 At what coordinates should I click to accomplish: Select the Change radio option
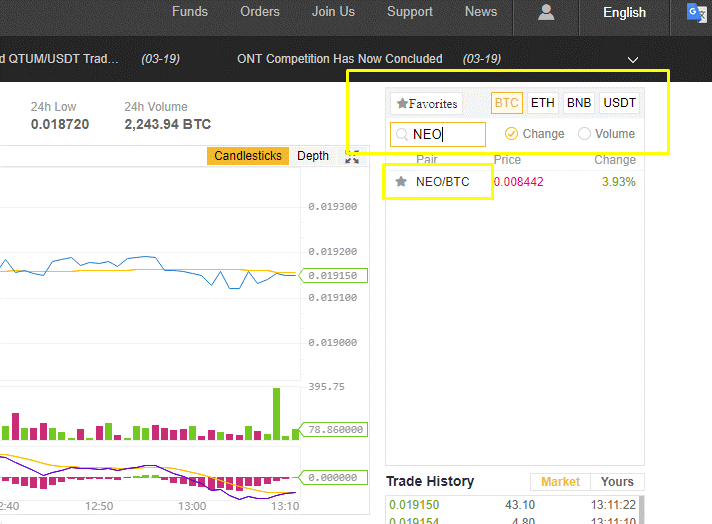[x=511, y=134]
